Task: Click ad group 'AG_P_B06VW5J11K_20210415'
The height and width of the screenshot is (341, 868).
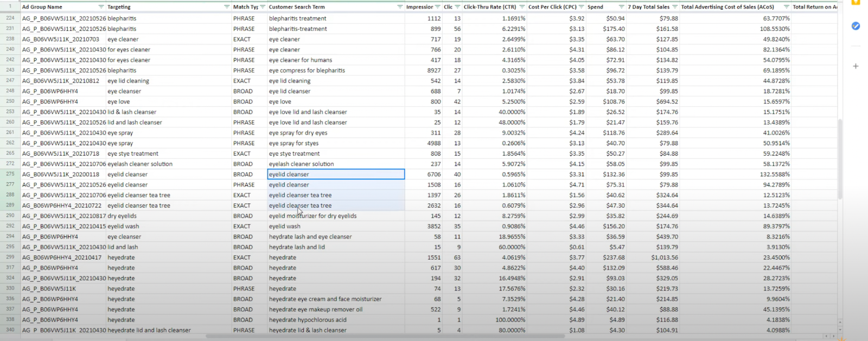Action: 64,226
